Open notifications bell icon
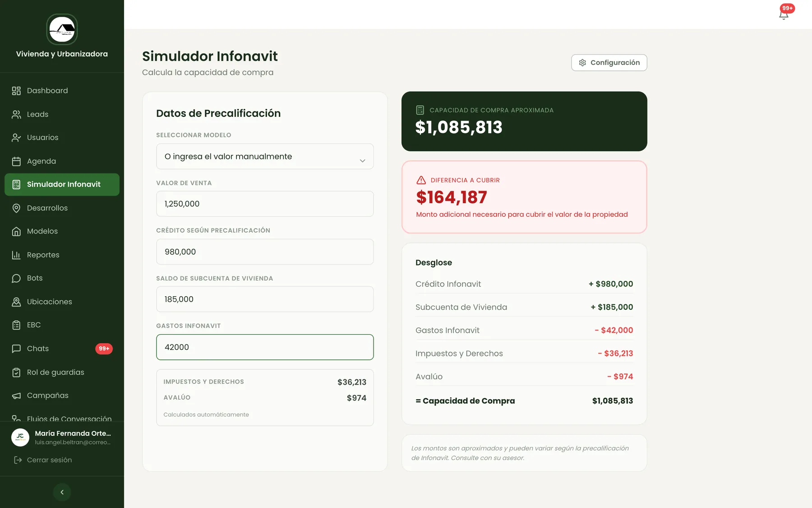This screenshot has width=812, height=508. point(784,15)
